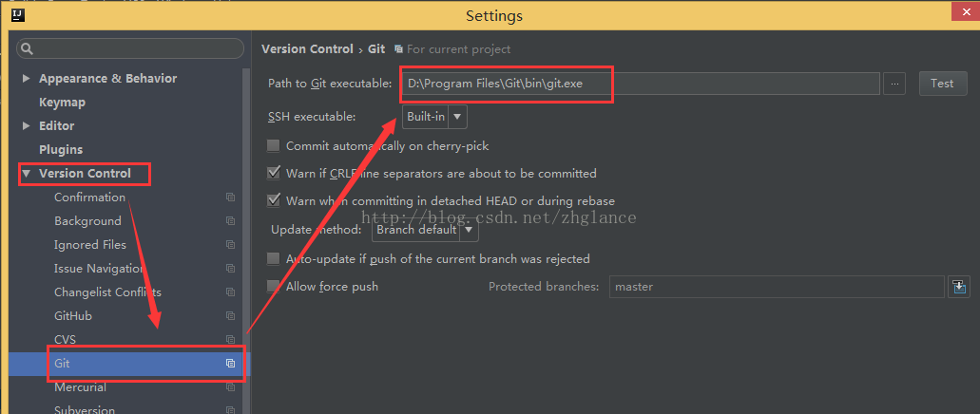Toggle Allow force push checkbox

click(273, 287)
